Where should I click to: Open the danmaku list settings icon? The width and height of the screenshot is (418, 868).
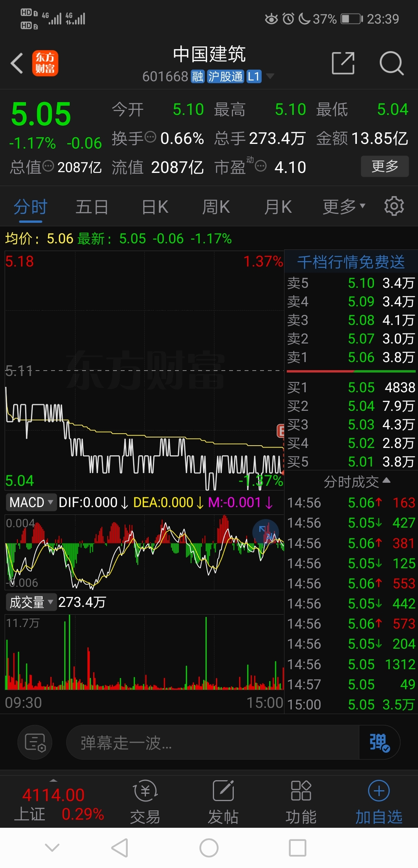35,743
